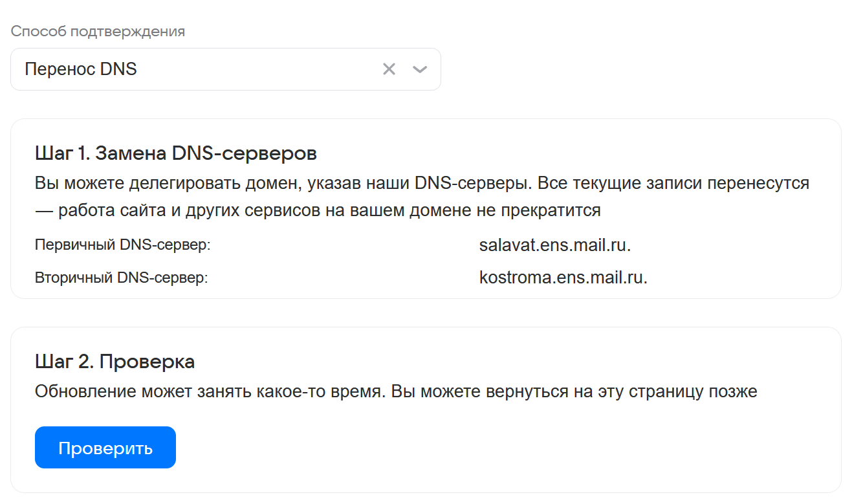Click the text 'Перенос DNS' in the selector
Viewport: 852px width, 504px height.
point(81,69)
